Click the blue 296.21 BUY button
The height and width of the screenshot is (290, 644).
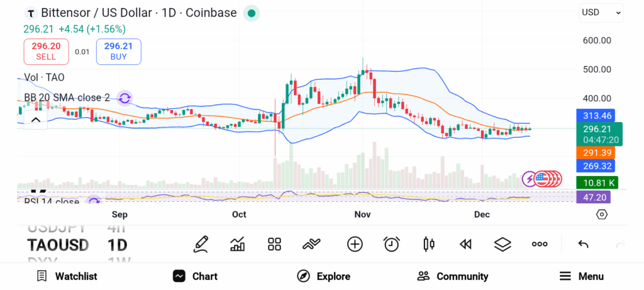pyautogui.click(x=119, y=52)
